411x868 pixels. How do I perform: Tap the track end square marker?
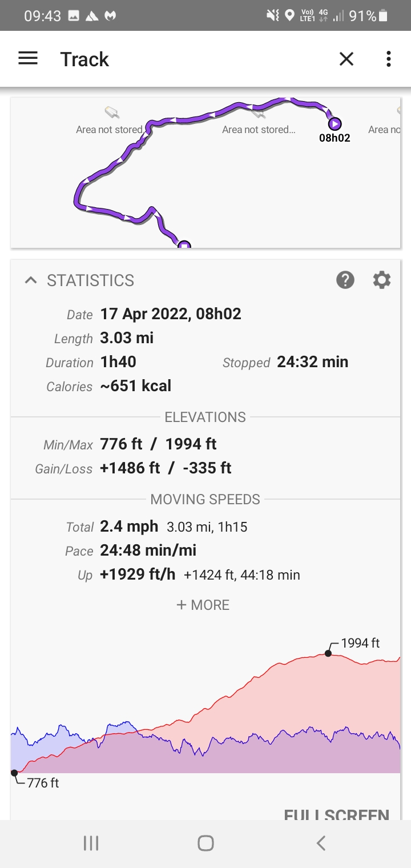(x=184, y=246)
